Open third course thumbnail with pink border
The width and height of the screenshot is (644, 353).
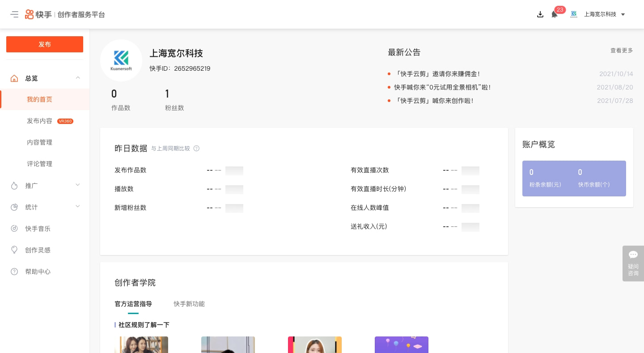[315, 344]
